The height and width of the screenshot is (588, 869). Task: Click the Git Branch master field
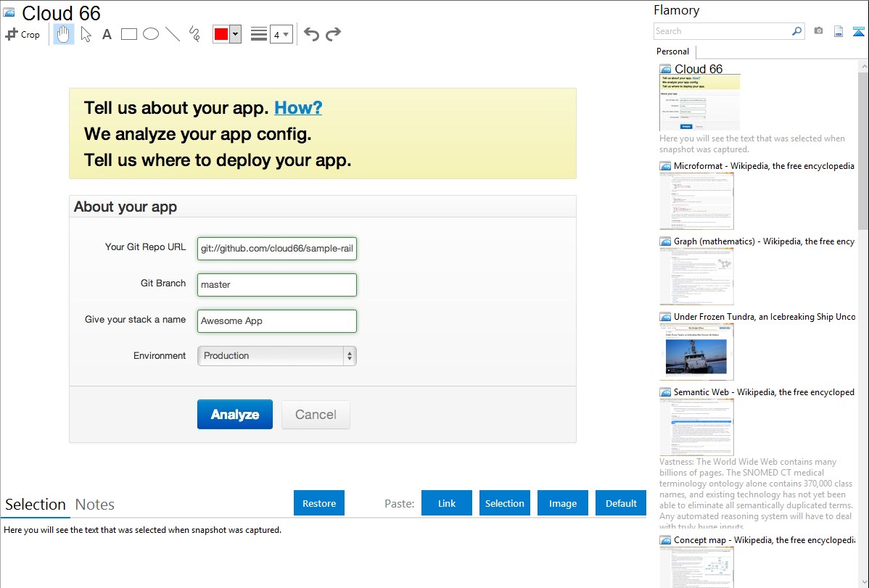pos(277,285)
